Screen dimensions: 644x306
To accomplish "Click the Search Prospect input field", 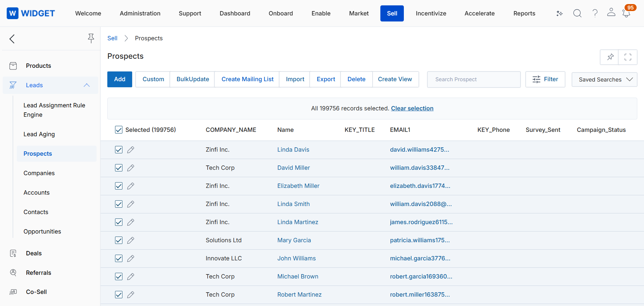I will (x=474, y=80).
